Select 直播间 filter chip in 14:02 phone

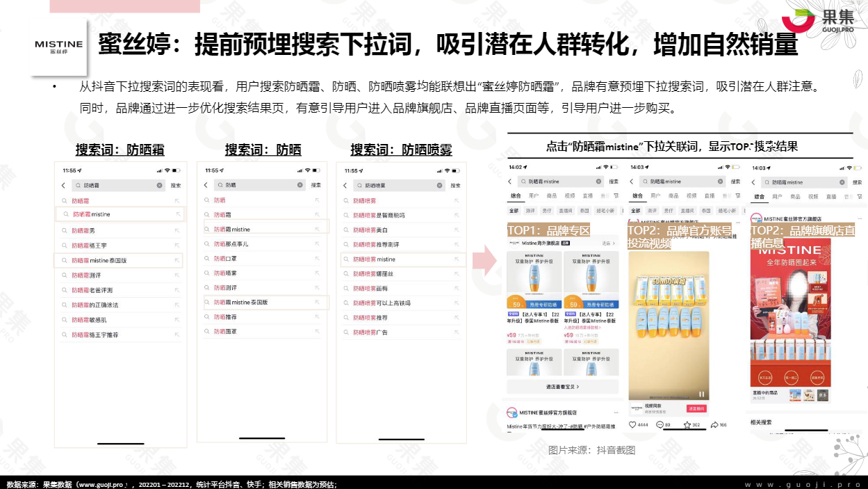566,210
